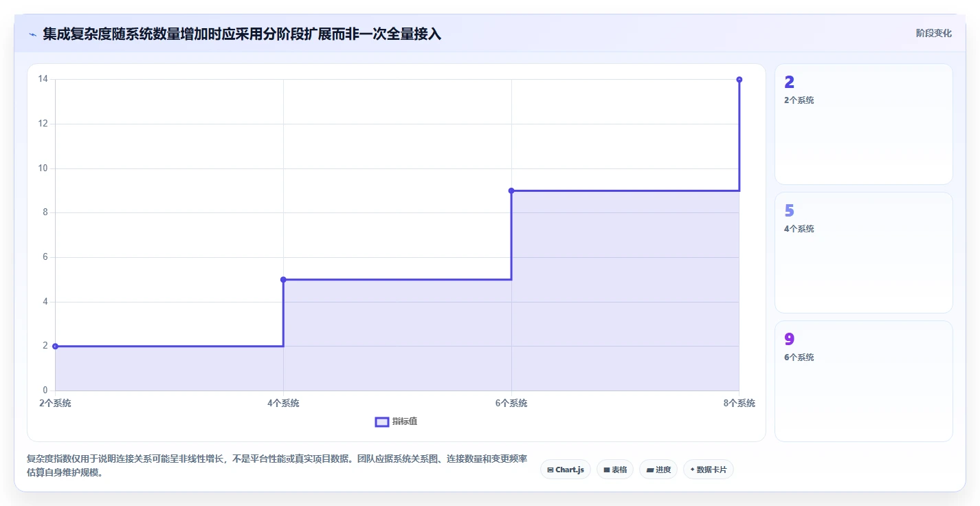This screenshot has width=980, height=506.
Task: Click the y-axis tick label 14
Action: tap(43, 79)
